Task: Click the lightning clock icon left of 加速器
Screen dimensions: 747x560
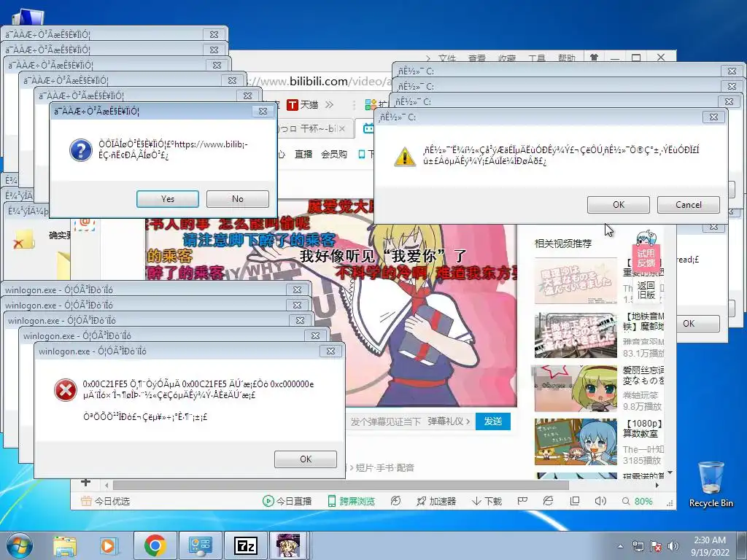Action: pos(395,501)
